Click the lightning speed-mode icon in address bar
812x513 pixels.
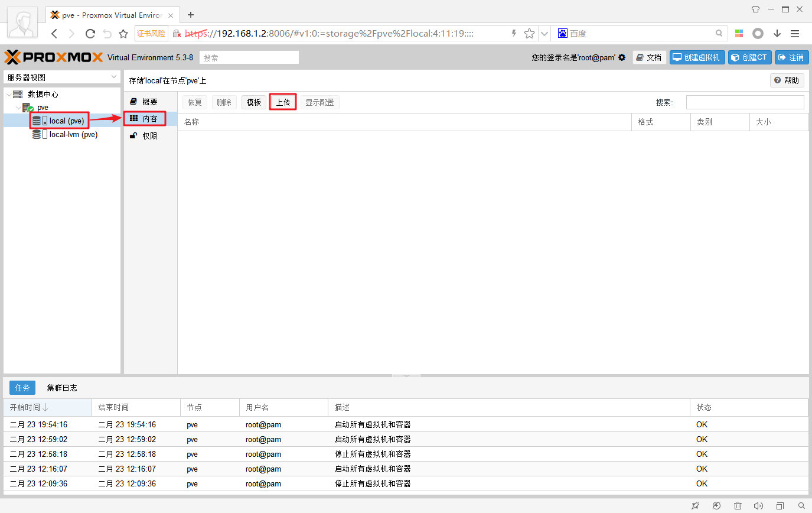coord(514,34)
